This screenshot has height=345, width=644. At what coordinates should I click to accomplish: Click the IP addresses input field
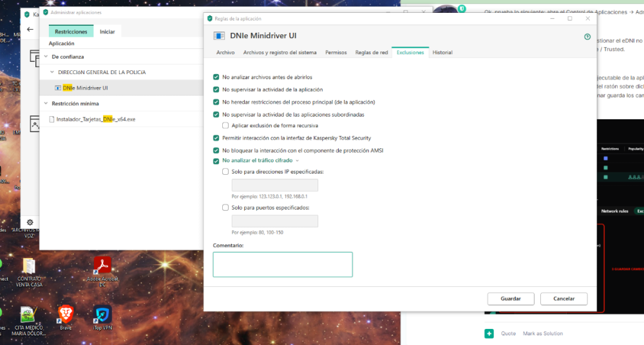tap(275, 185)
